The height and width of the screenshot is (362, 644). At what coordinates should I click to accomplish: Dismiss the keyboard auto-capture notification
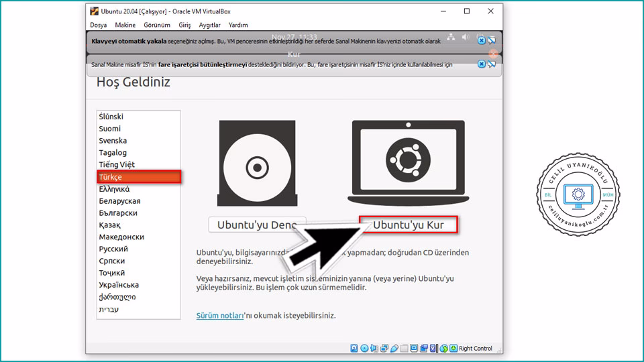click(x=482, y=41)
